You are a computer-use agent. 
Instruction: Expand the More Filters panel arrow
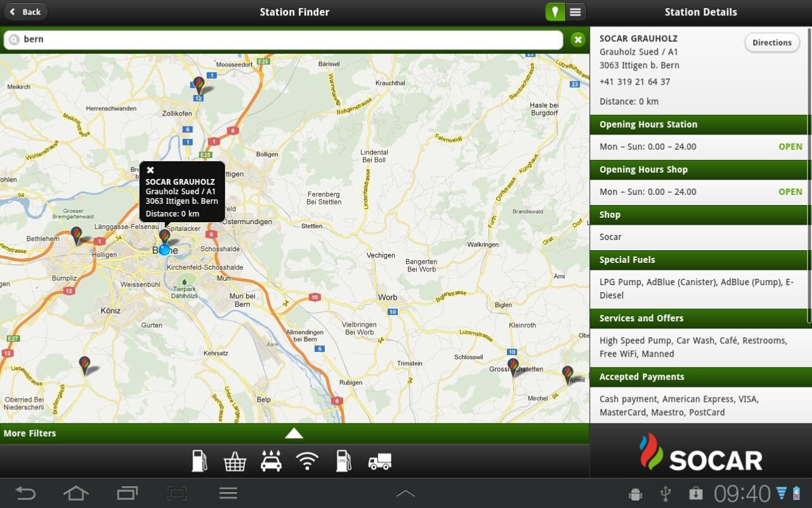point(294,433)
